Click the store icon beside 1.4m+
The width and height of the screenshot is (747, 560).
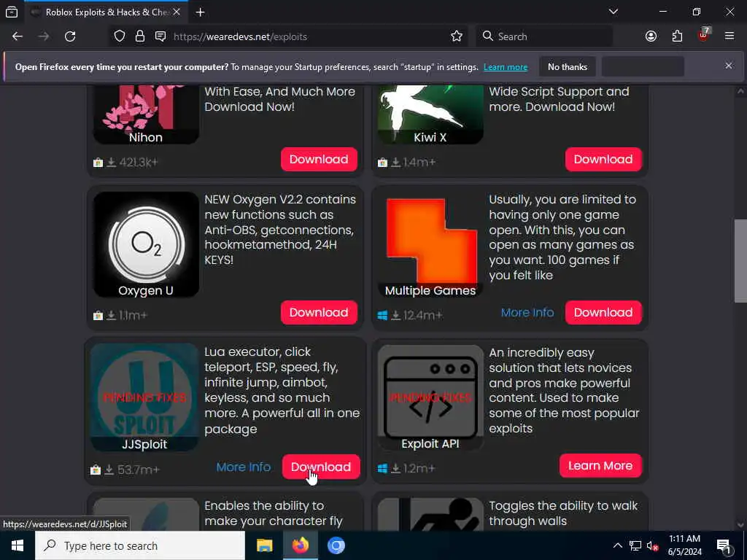382,163
